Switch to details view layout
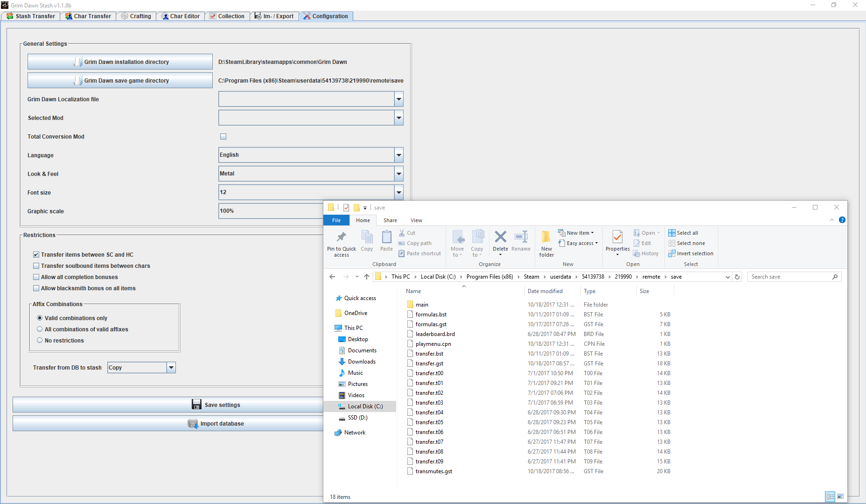The image size is (866, 504). pos(831,497)
